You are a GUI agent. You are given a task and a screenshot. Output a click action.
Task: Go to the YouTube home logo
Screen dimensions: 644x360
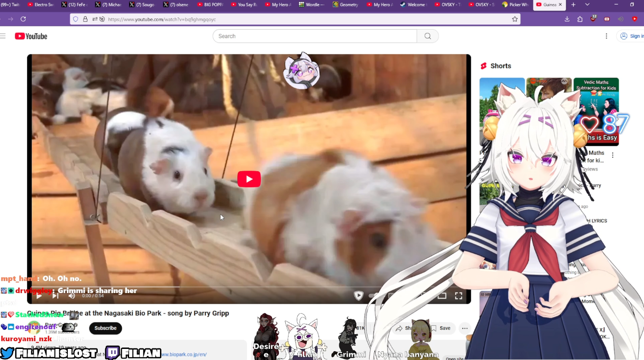click(31, 36)
